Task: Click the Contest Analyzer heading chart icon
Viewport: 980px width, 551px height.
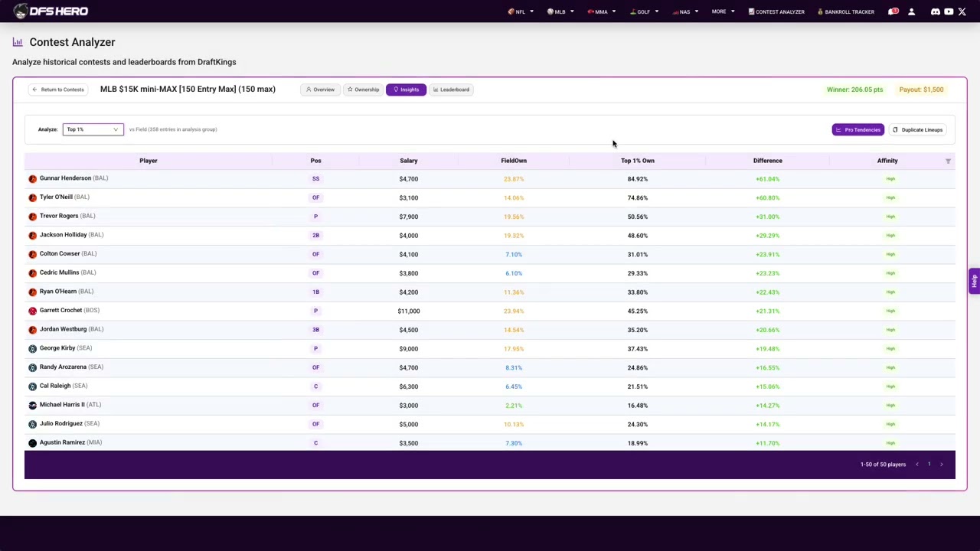Action: (18, 42)
